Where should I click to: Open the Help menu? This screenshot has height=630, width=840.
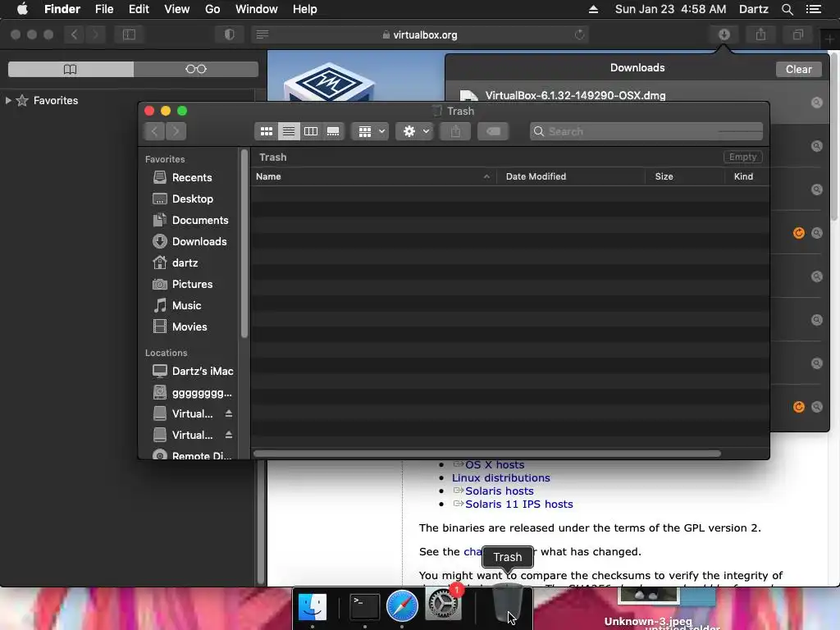click(x=305, y=9)
